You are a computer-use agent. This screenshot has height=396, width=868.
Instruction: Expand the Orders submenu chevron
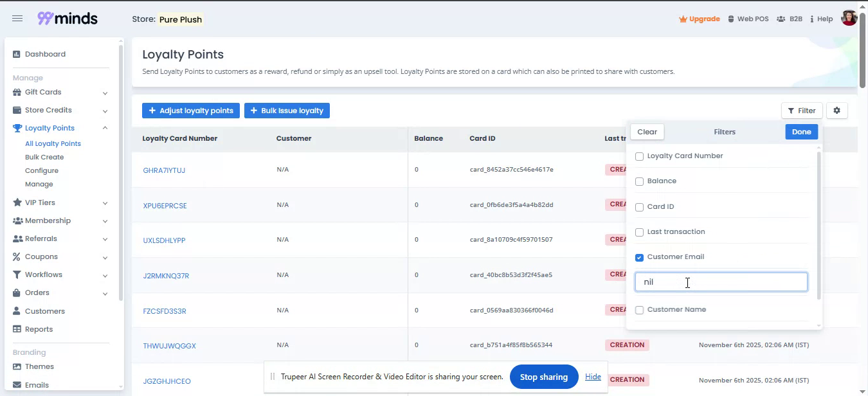tap(105, 294)
